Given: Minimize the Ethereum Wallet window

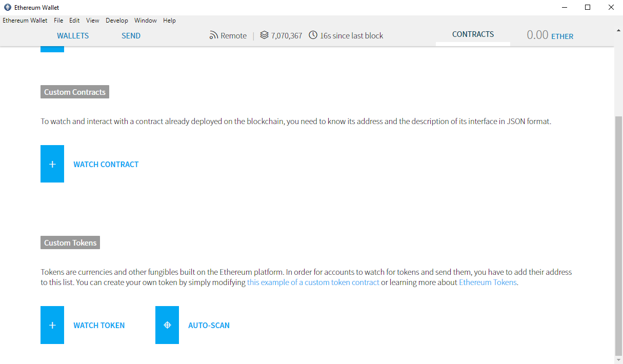Looking at the screenshot, I should 564,7.
